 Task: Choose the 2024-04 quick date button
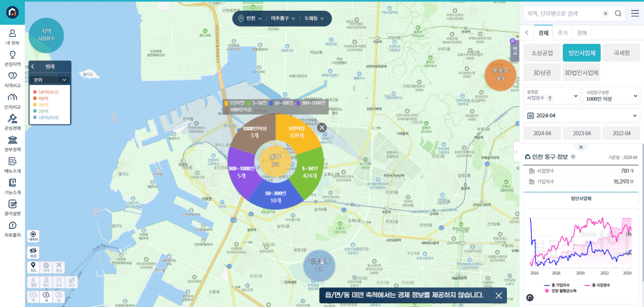coord(542,133)
